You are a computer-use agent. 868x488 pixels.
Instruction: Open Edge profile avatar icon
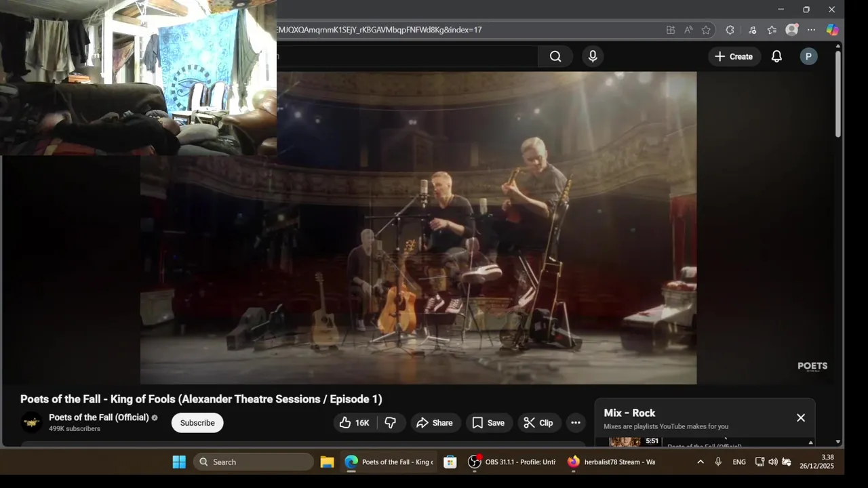791,30
